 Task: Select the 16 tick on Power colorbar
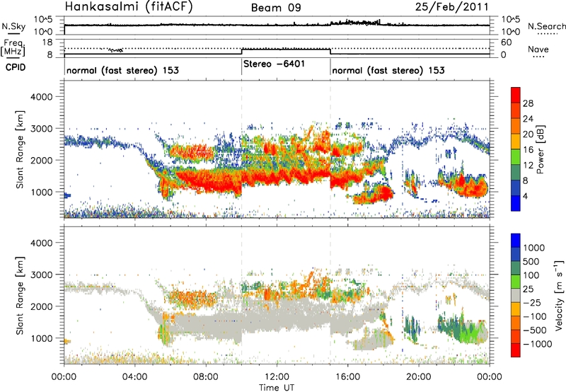[x=528, y=150]
